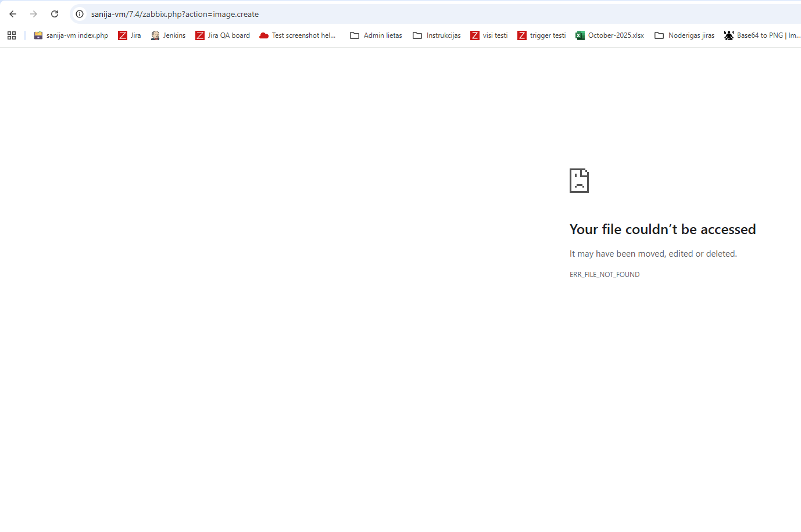801x532 pixels.
Task: Reload the page with the refresh icon
Action: pyautogui.click(x=55, y=14)
